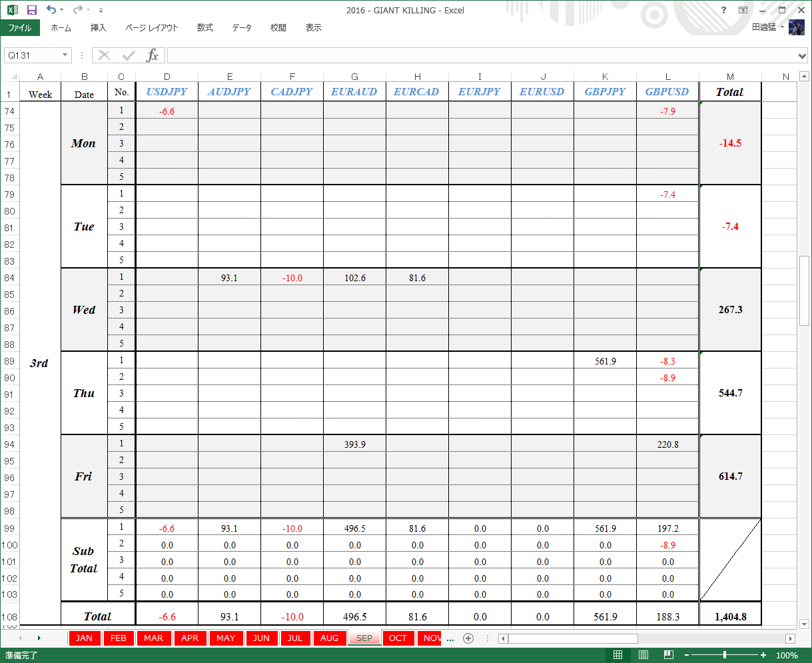This screenshot has height=663, width=812.
Task: Click the Redo arrow icon
Action: tap(77, 10)
